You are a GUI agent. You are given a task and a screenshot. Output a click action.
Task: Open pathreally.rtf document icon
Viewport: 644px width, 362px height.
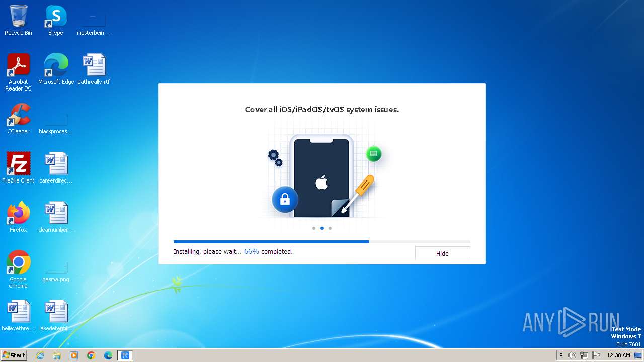tap(94, 69)
